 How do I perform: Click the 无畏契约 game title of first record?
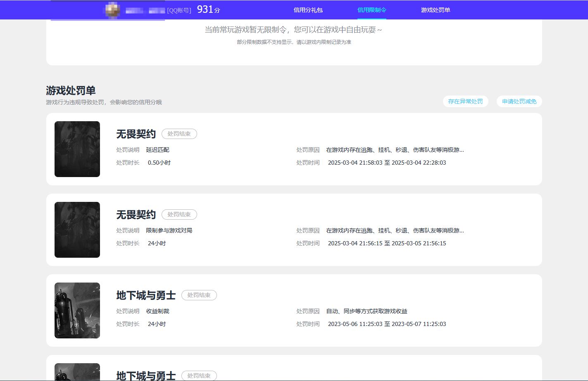coord(136,134)
